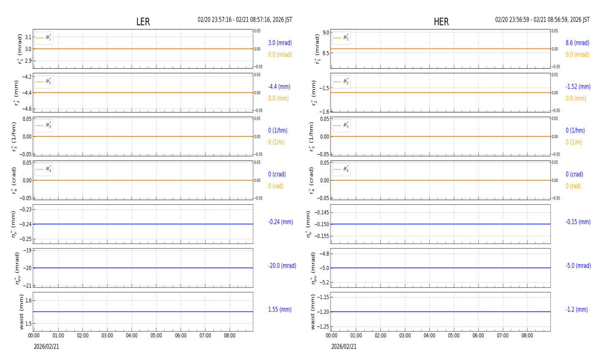Image resolution: width=595 pixels, height=364 pixels.
Task: Click the ∂r3* legend in the HER plot
Action: [x=341, y=126]
